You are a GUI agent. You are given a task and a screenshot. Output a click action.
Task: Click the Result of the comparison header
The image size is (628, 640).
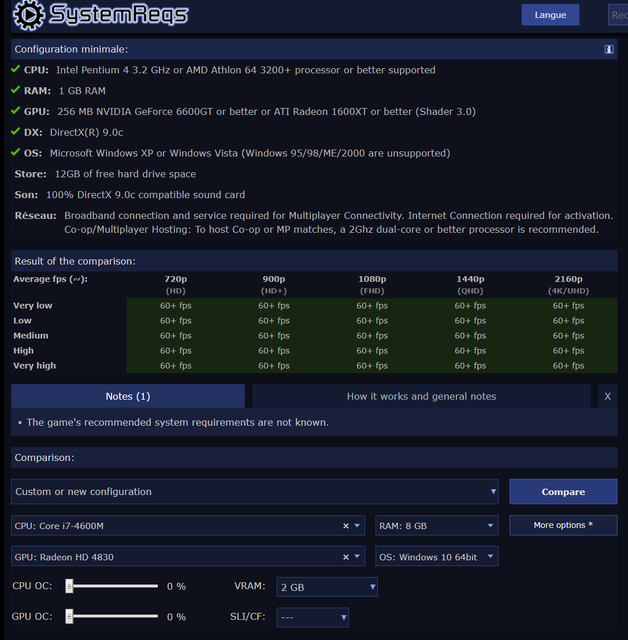click(x=314, y=261)
